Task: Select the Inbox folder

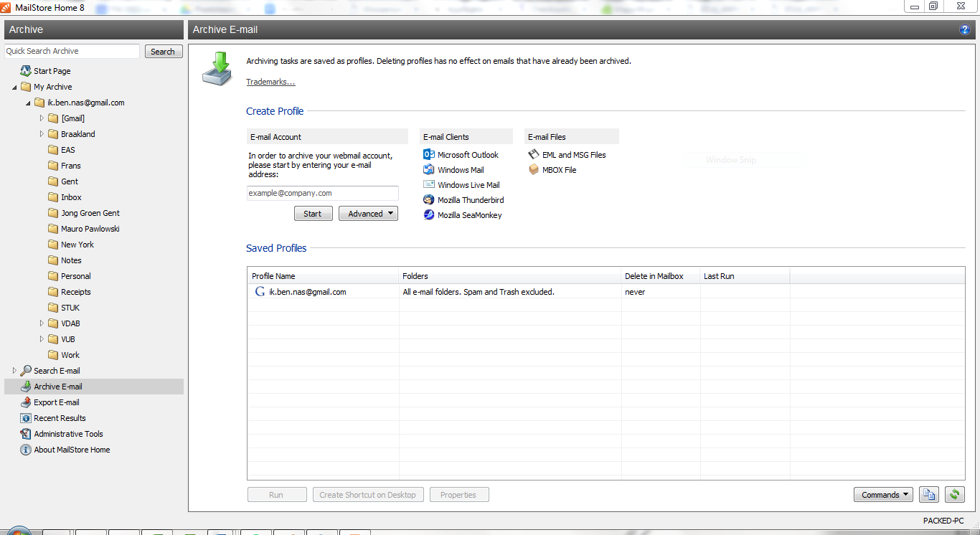Action: 71,197
